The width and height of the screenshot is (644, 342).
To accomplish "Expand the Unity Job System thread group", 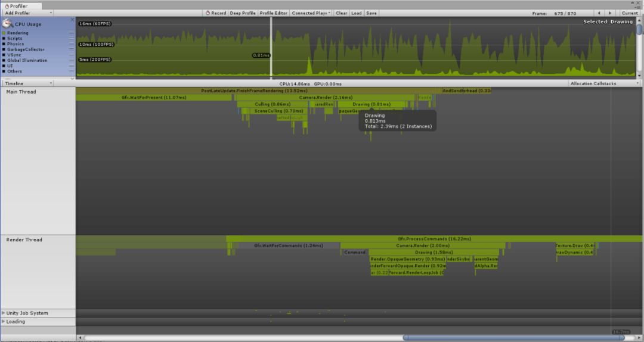I will coord(4,313).
